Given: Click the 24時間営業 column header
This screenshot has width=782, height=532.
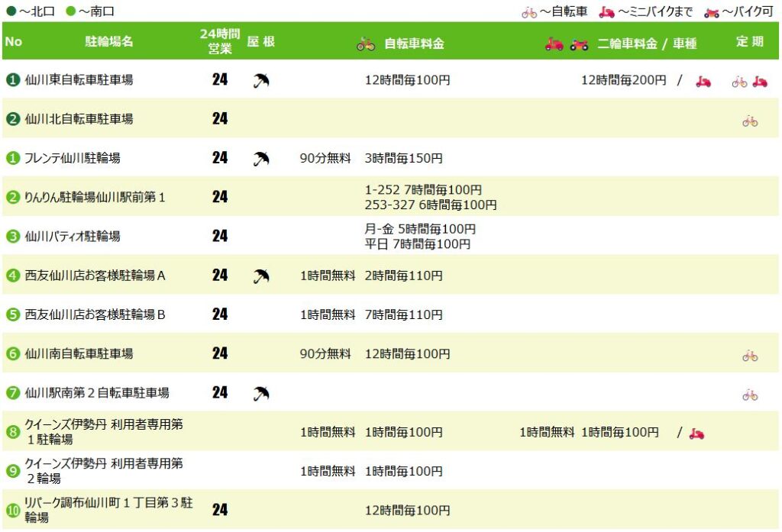Looking at the screenshot, I should coord(220,42).
